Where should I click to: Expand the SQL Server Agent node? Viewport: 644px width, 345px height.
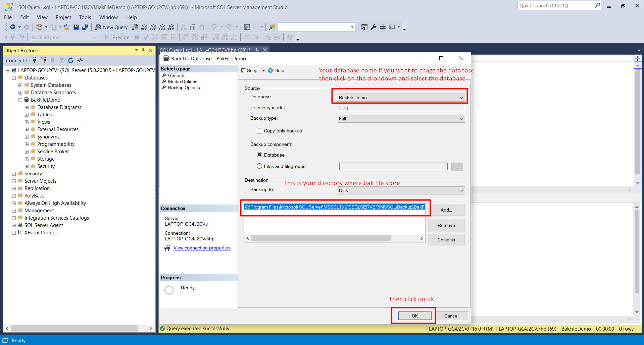pyautogui.click(x=14, y=225)
